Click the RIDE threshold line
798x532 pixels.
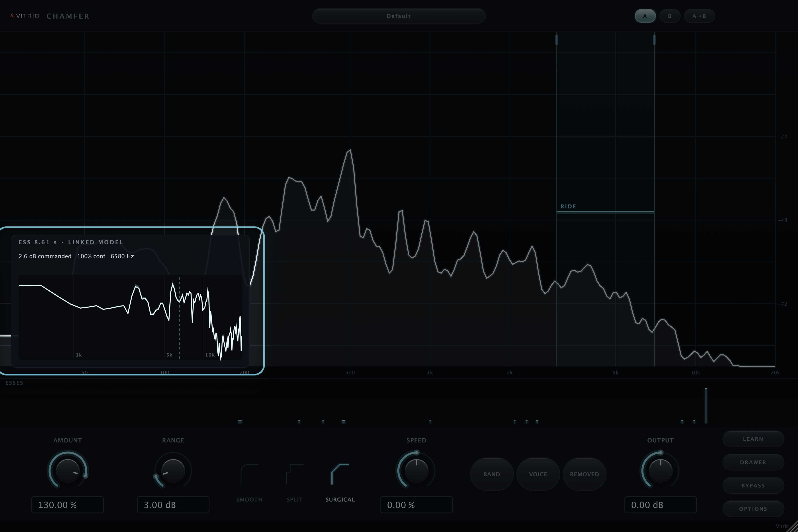tap(605, 212)
